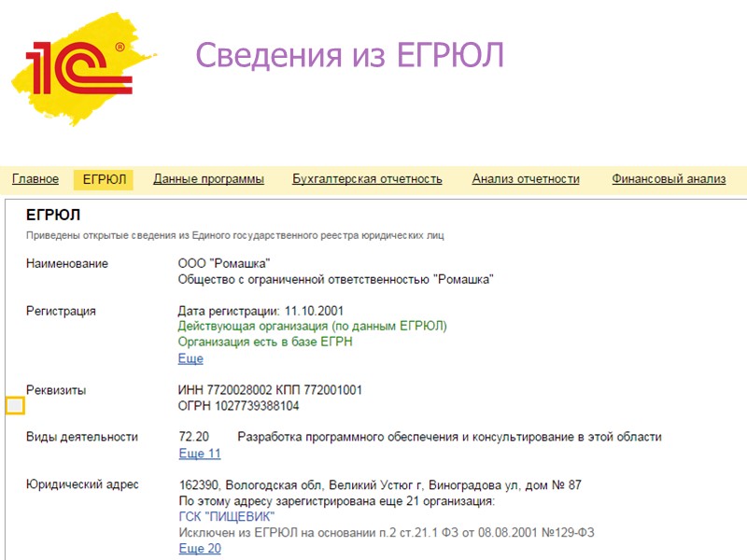Click registration date 11.10.2001
The height and width of the screenshot is (560, 747).
314,311
